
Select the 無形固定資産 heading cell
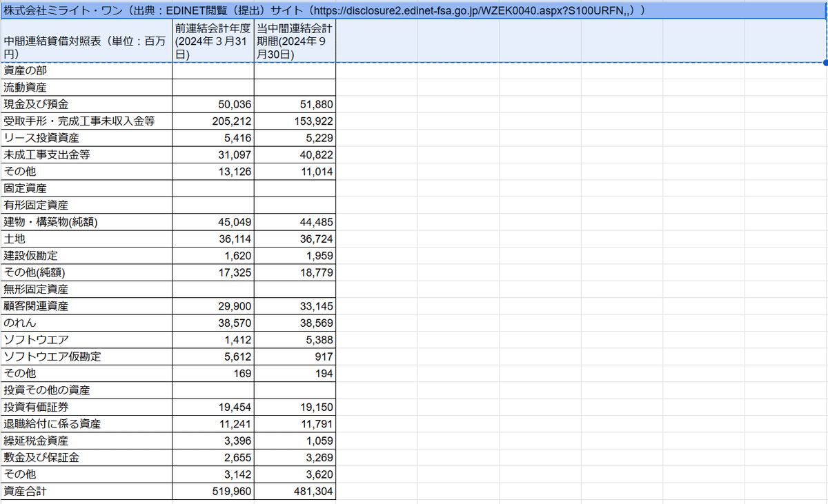tap(87, 289)
